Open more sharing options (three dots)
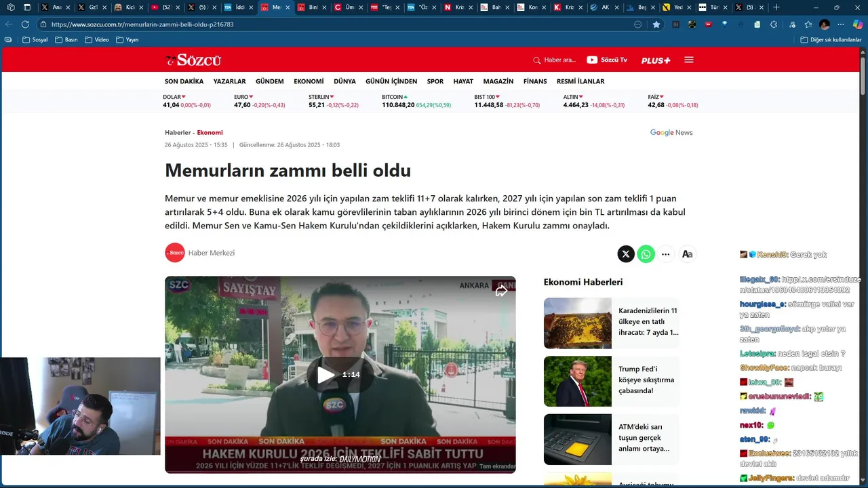 click(666, 254)
